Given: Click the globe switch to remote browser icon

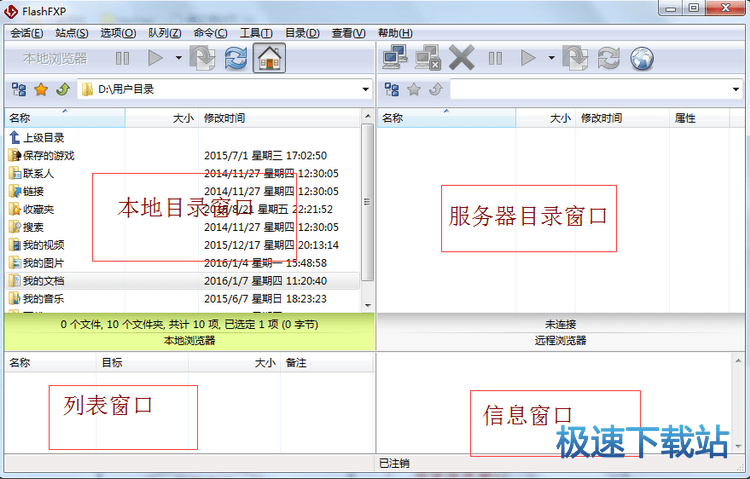Looking at the screenshot, I should (x=642, y=58).
